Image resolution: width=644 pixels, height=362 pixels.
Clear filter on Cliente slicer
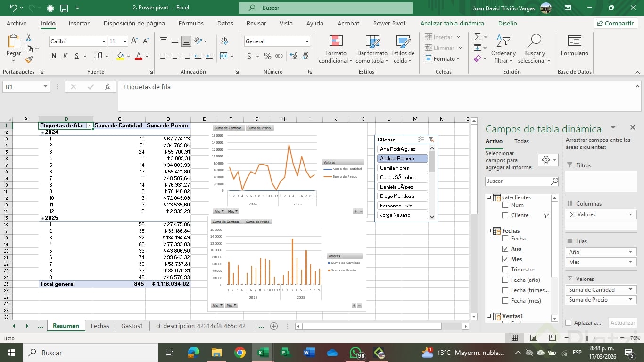click(x=431, y=140)
